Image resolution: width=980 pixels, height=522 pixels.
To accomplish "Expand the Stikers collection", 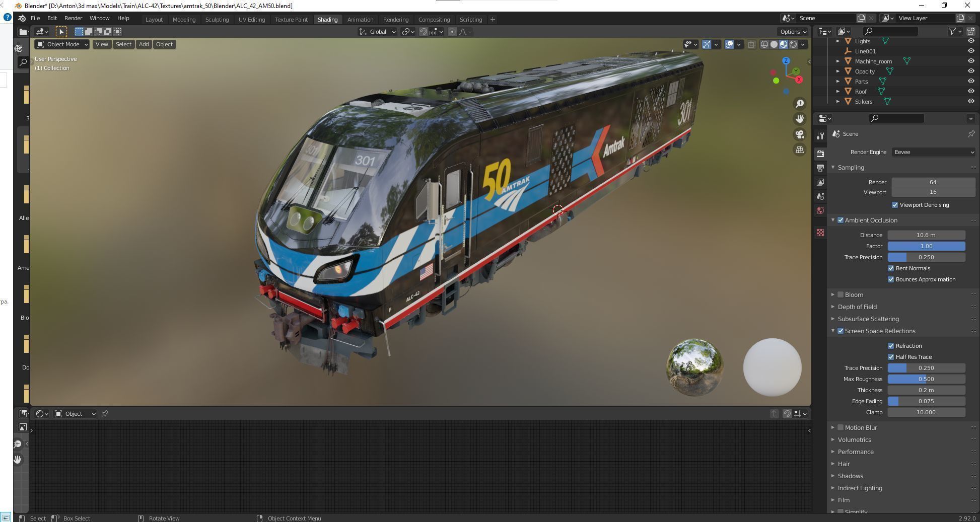I will 838,102.
